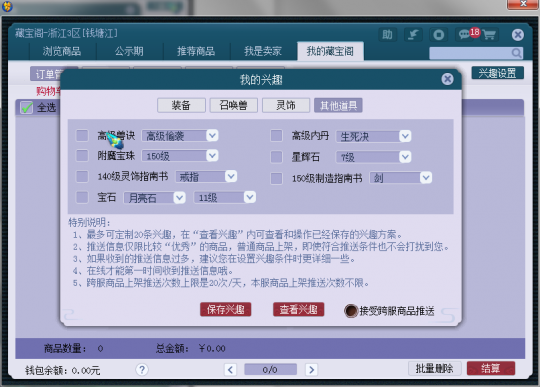The height and width of the screenshot is (387, 540).
Task: Toggle 接受跨服商品推送 radio option
Action: [351, 311]
